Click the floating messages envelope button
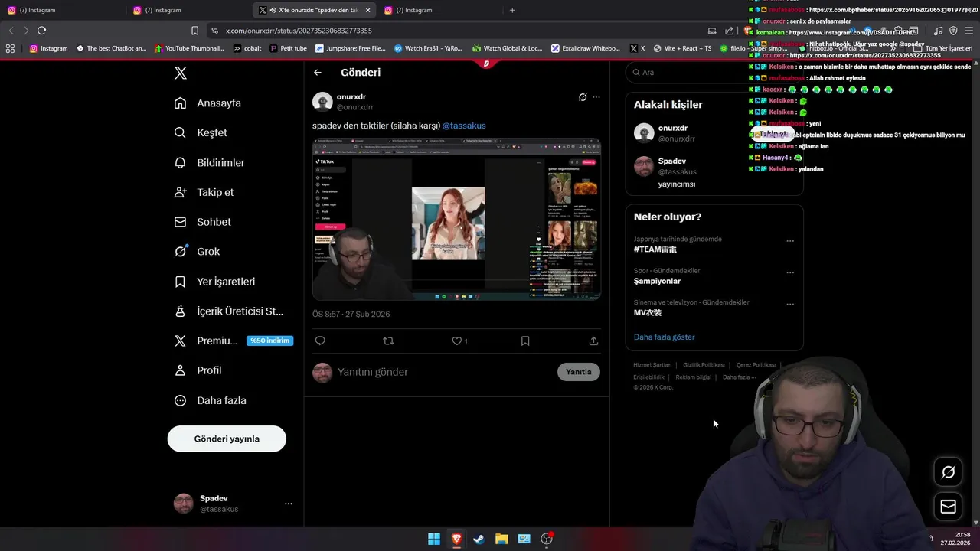This screenshot has height=551, width=980. point(948,507)
